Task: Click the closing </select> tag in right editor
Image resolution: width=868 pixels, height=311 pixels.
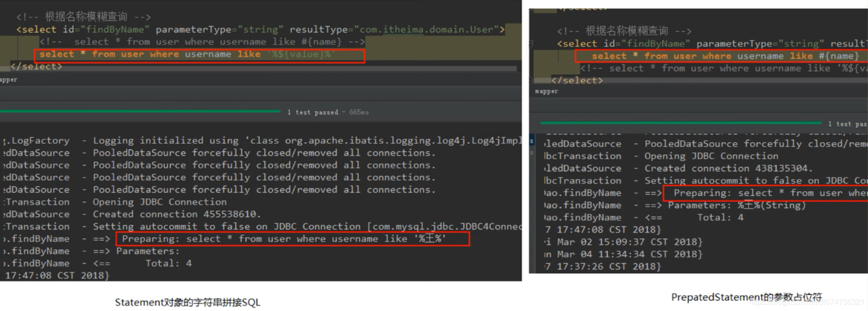Action: click(x=577, y=81)
